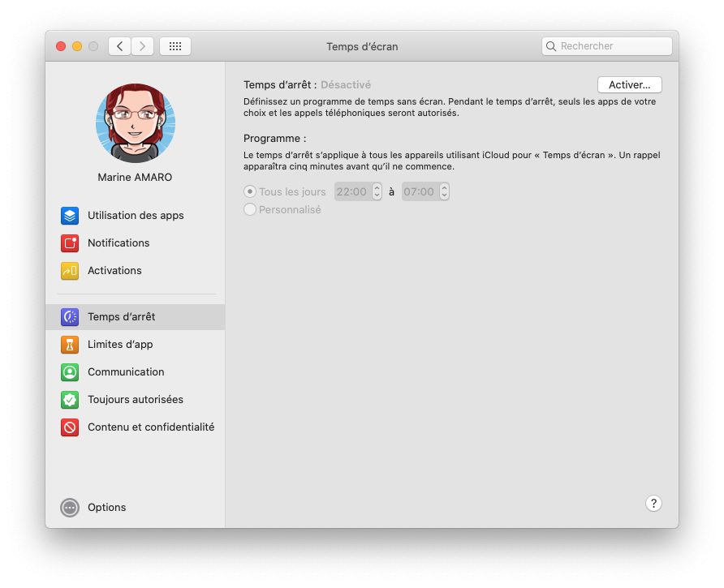Open Options label at sidebar bottom
724x588 pixels.
[x=106, y=508]
